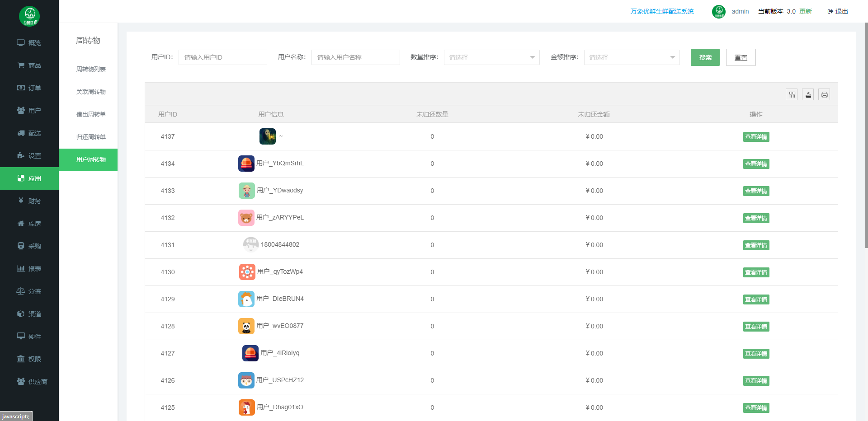Click 查看详情 for user 4125
Screen dimensions: 868x421
pyautogui.click(x=756, y=408)
